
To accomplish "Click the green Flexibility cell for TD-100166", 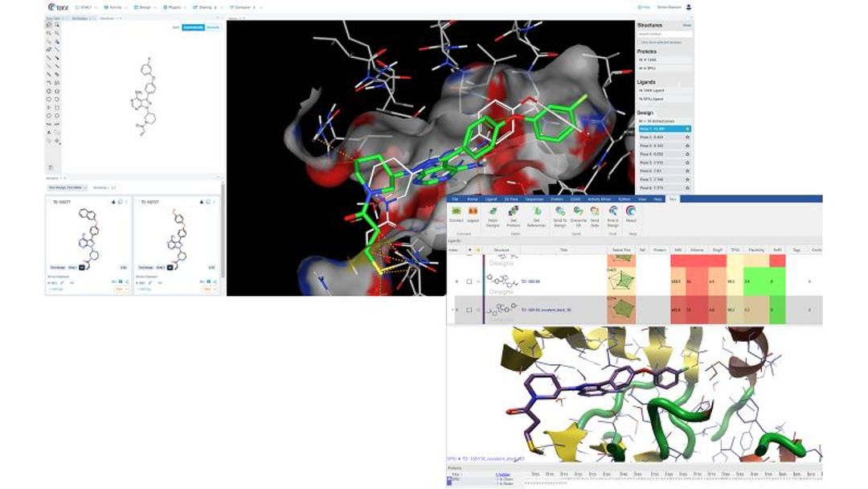I will pos(756,281).
